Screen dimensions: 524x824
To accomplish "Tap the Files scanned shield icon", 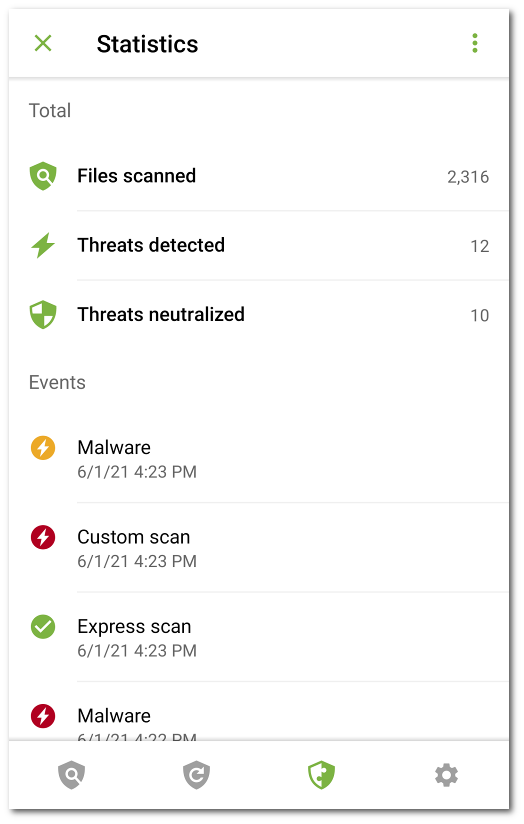I will coord(43,176).
